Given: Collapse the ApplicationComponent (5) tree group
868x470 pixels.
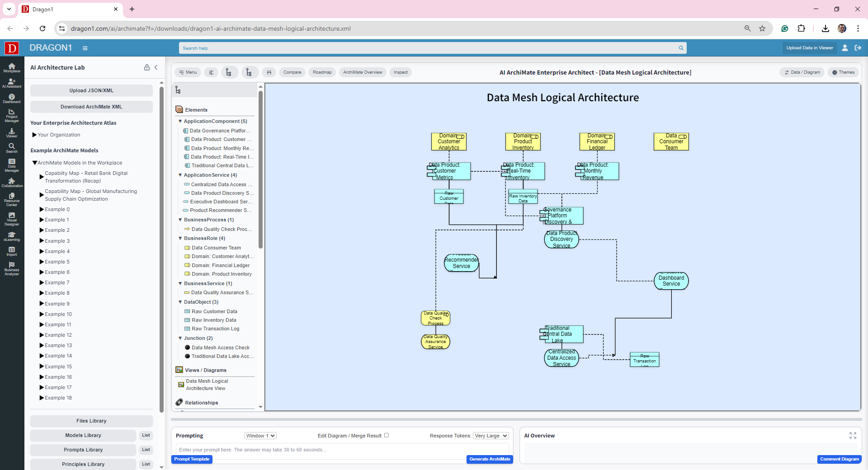Looking at the screenshot, I should point(180,121).
